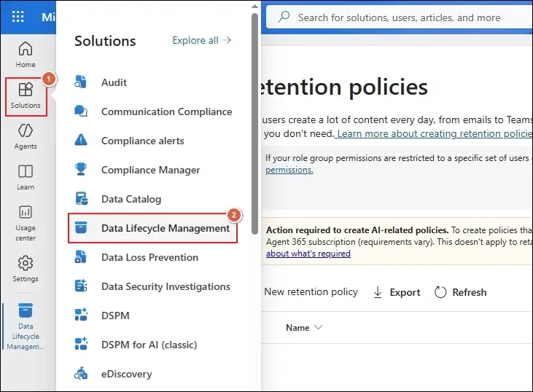Click the retention policies page heading
The height and width of the screenshot is (392, 533).
pyautogui.click(x=344, y=87)
